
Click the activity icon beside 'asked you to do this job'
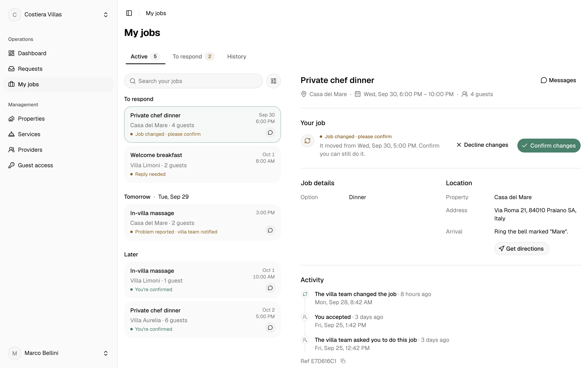[x=305, y=340]
